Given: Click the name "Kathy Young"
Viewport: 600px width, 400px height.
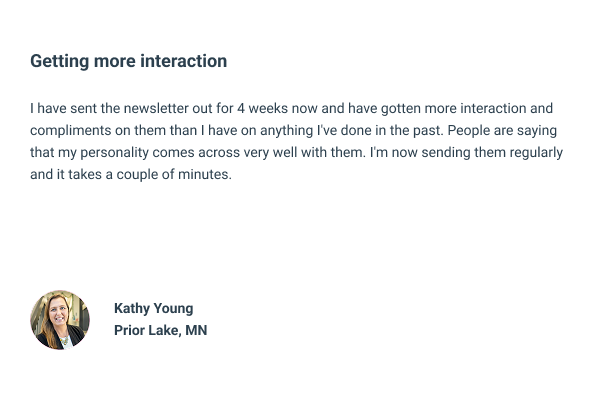Looking at the screenshot, I should pyautogui.click(x=153, y=308).
